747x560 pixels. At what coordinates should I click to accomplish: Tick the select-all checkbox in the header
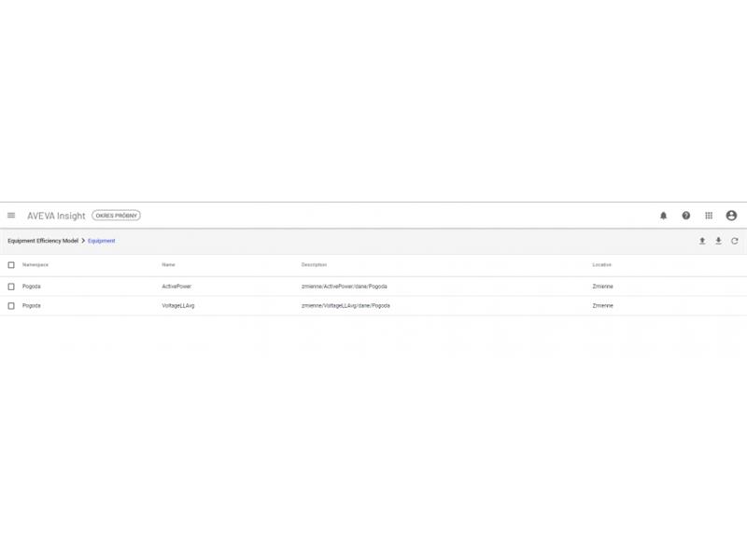pos(11,265)
